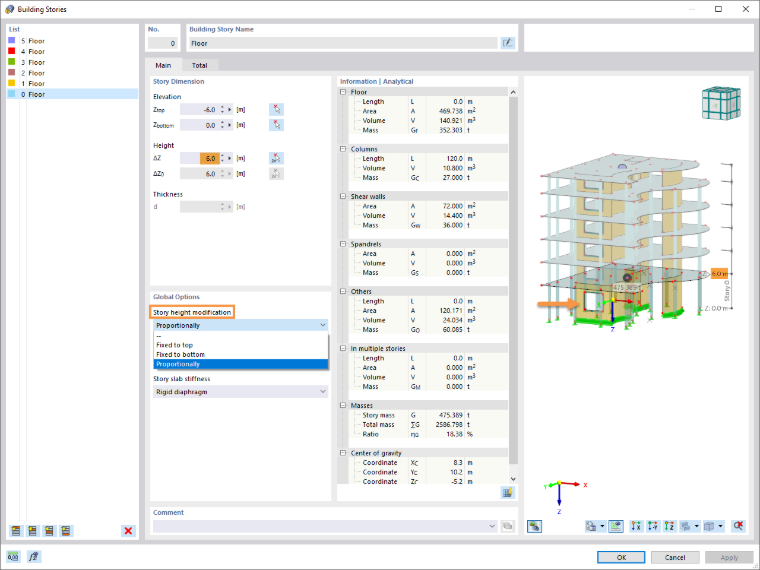Click the Ztop value field
760x570 pixels.
click(x=200, y=110)
